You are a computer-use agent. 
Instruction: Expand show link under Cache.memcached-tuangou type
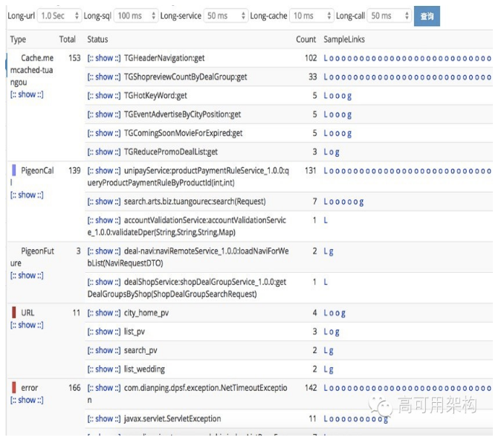click(x=27, y=95)
